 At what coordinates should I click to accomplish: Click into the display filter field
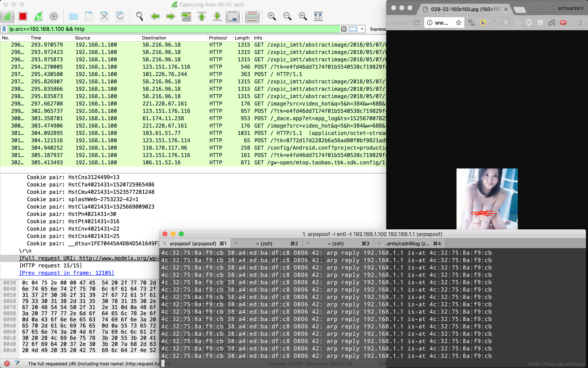tap(174, 29)
